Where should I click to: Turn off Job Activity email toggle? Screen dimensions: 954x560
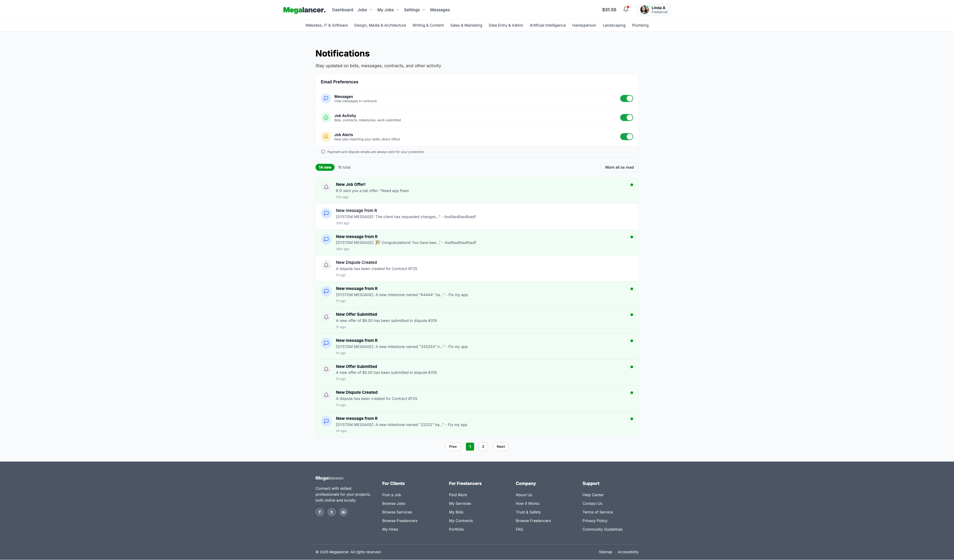pyautogui.click(x=626, y=118)
